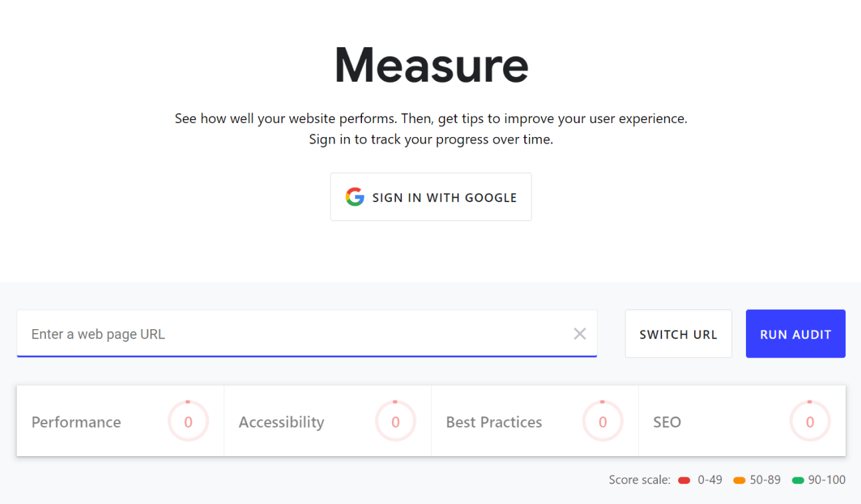Select the Performance category label
The height and width of the screenshot is (504, 861).
tap(77, 422)
